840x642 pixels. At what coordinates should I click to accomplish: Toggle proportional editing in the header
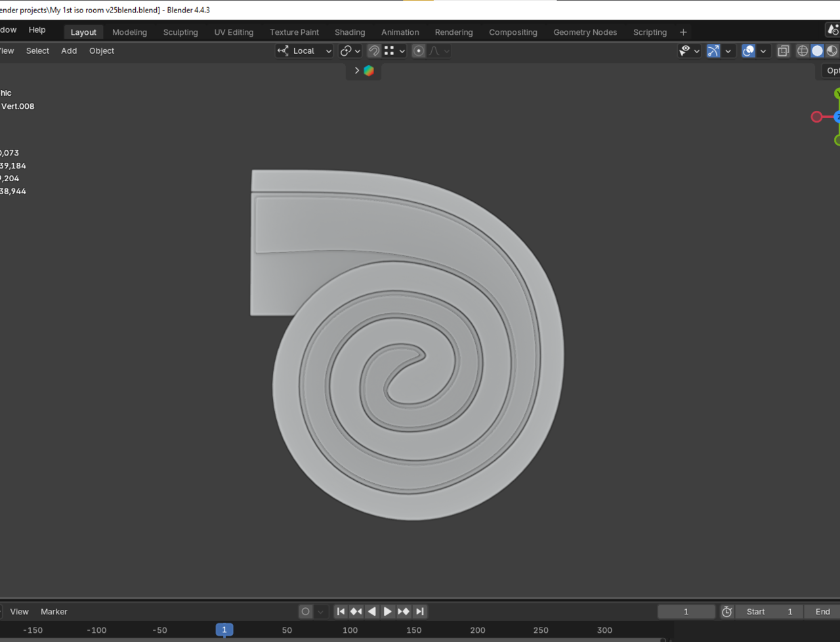coord(419,51)
